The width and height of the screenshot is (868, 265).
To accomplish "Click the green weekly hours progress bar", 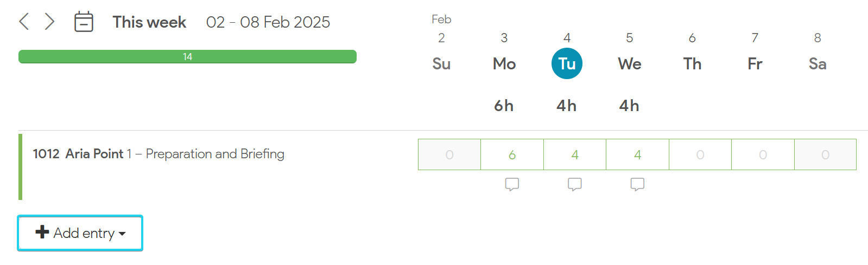I will (x=187, y=56).
